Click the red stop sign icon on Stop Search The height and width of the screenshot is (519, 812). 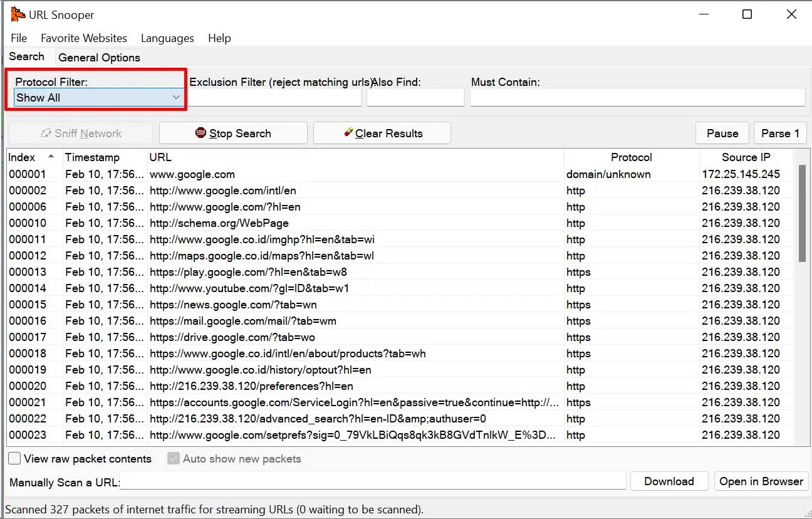[200, 133]
